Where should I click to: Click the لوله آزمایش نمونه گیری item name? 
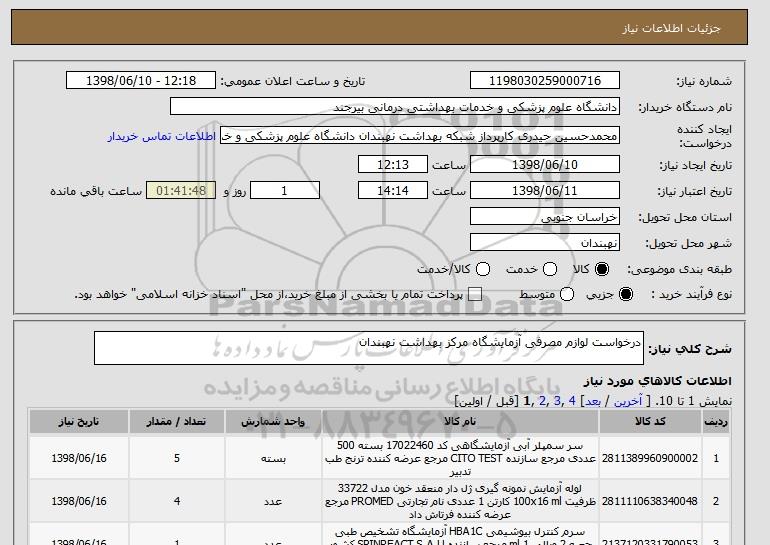click(x=460, y=501)
